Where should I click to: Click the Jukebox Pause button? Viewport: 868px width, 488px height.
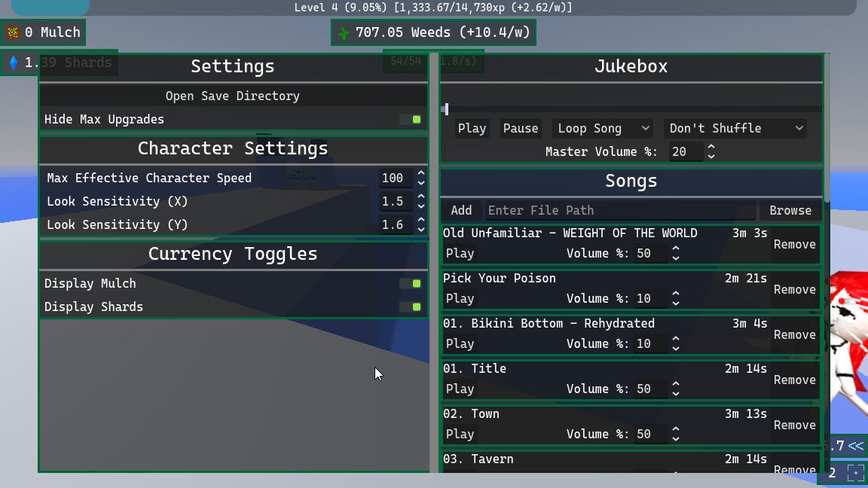click(521, 128)
